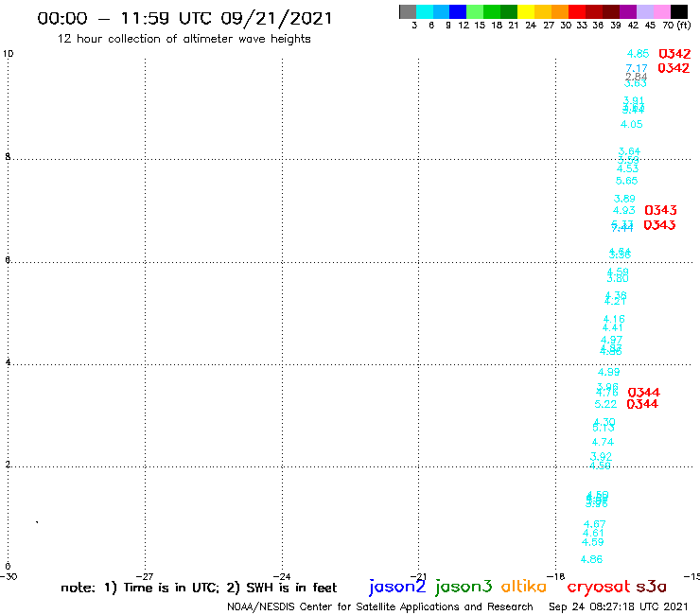The image size is (700, 615).
Task: Click the 4.67 wave height reading
Action: click(595, 524)
